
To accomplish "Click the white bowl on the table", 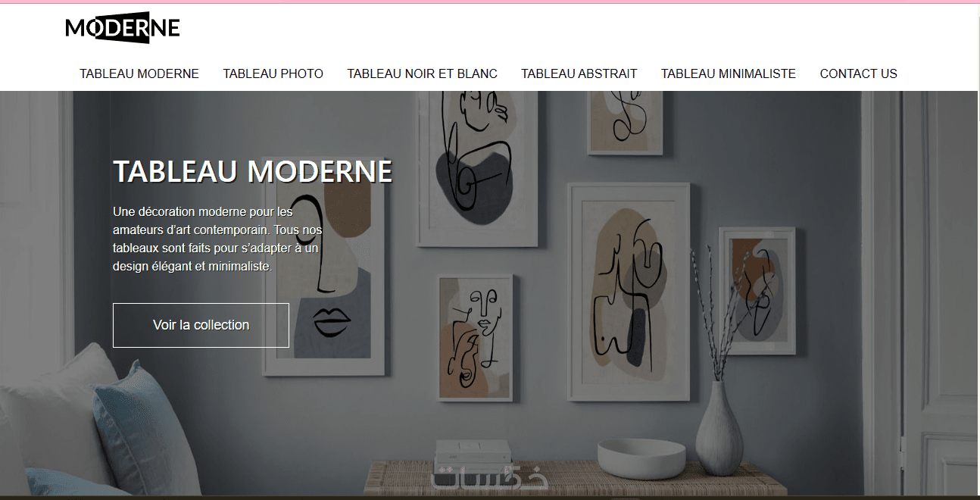I will point(641,458).
